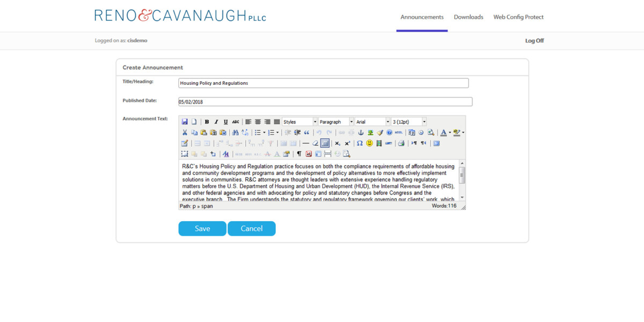Click the Log Off link
This screenshot has width=644, height=322.
pyautogui.click(x=534, y=41)
